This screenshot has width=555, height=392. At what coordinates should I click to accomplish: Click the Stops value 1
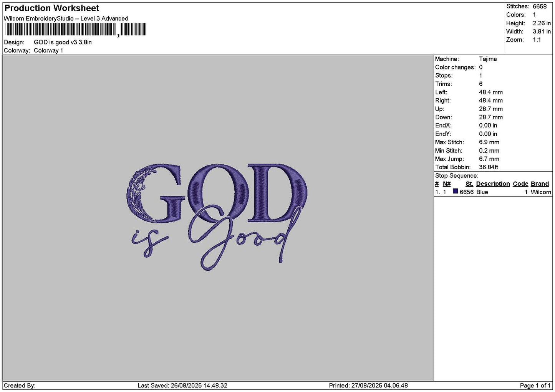481,76
